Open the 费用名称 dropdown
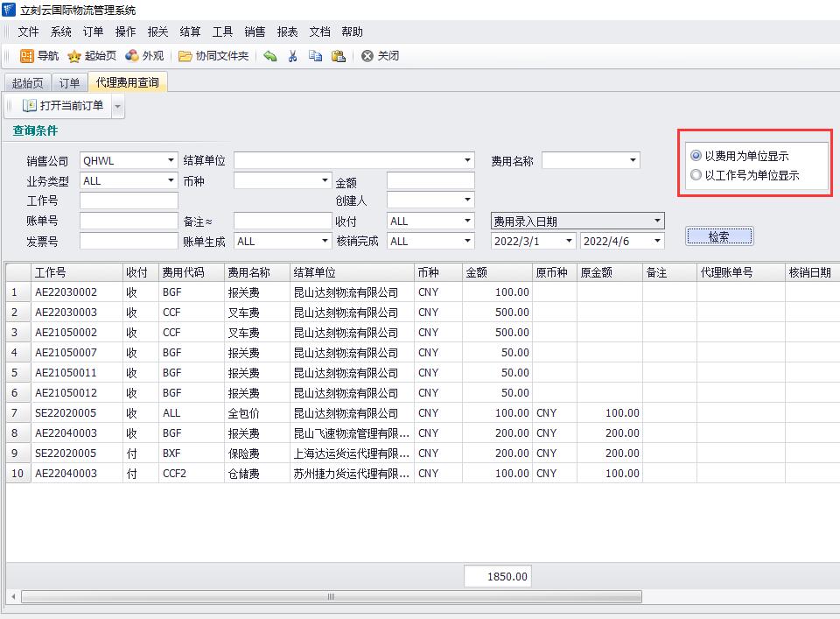This screenshot has width=840, height=619. tap(633, 160)
